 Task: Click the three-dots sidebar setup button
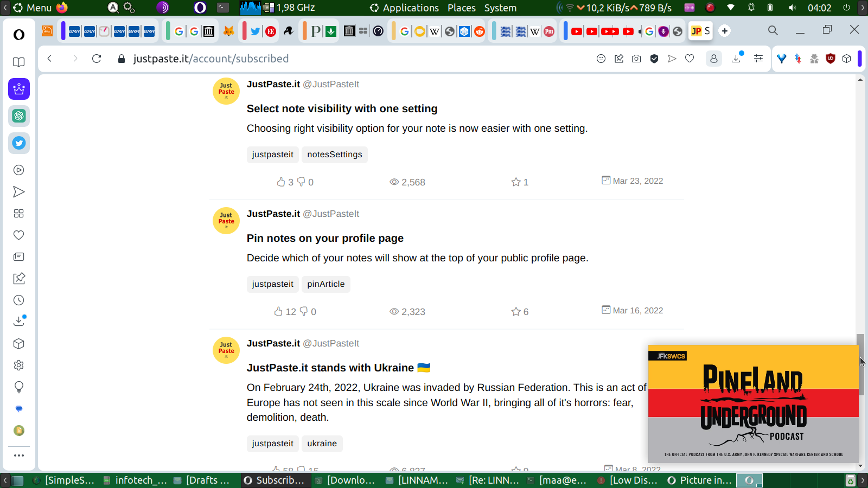coord(19,455)
